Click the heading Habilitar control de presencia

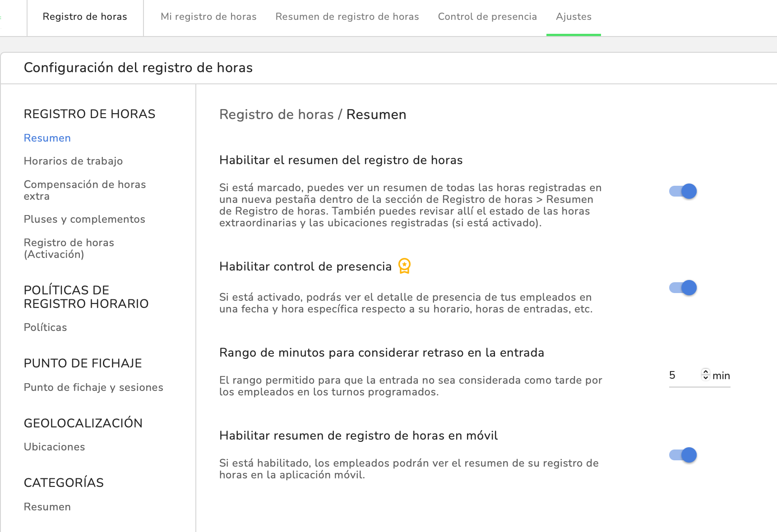coord(305,266)
